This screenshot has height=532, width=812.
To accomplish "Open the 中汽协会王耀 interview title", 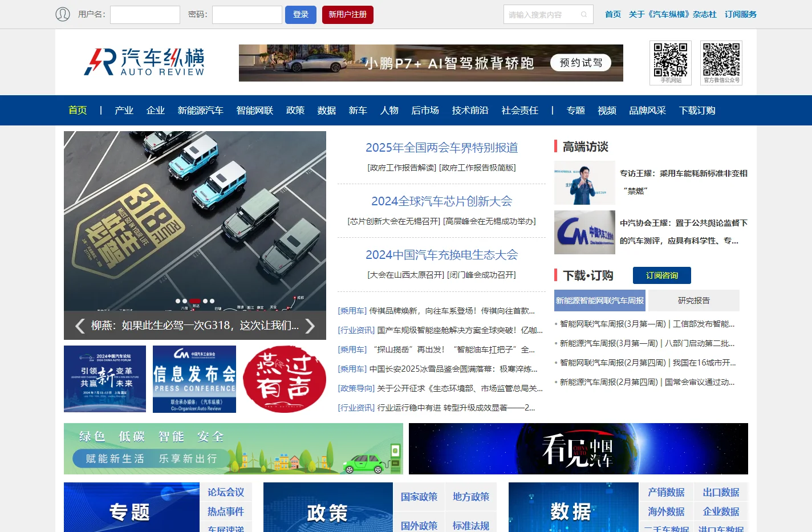I will [684, 232].
